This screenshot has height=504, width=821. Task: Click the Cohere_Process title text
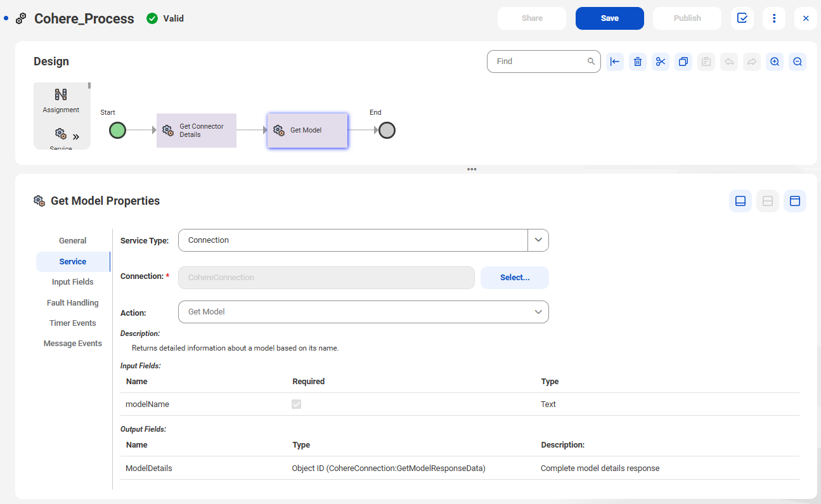click(x=84, y=18)
